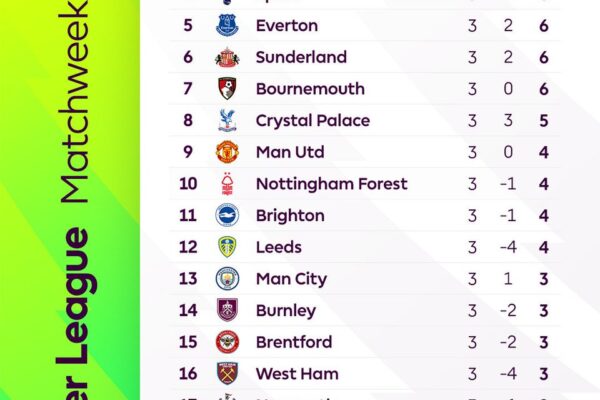
Task: Open the Man Utd club badge
Action: (x=228, y=152)
